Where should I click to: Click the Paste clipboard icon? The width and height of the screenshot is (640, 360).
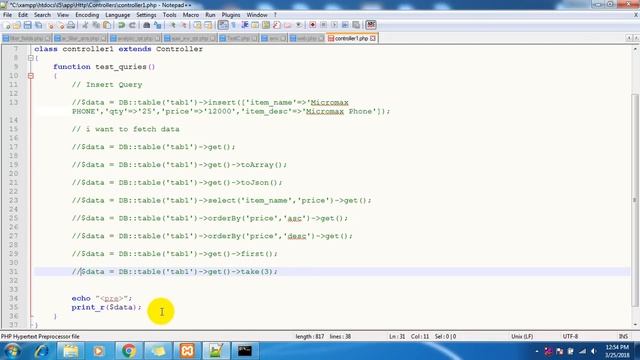pyautogui.click(x=107, y=25)
